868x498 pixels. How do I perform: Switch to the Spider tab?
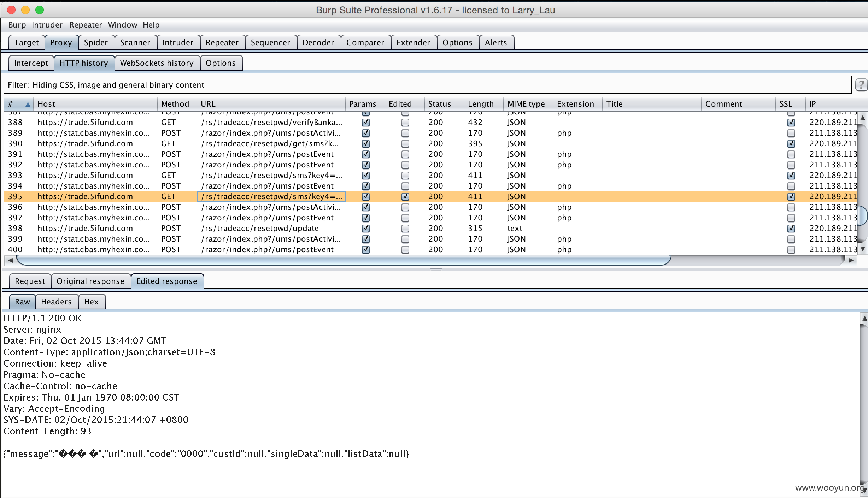(x=96, y=42)
